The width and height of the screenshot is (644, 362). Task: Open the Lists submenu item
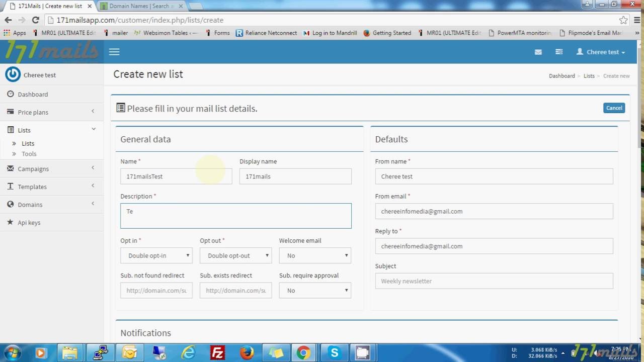click(28, 143)
